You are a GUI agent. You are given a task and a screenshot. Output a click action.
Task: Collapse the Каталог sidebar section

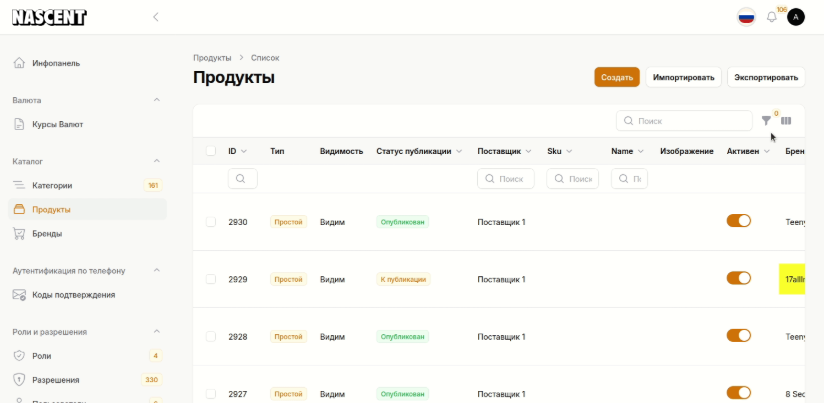156,161
